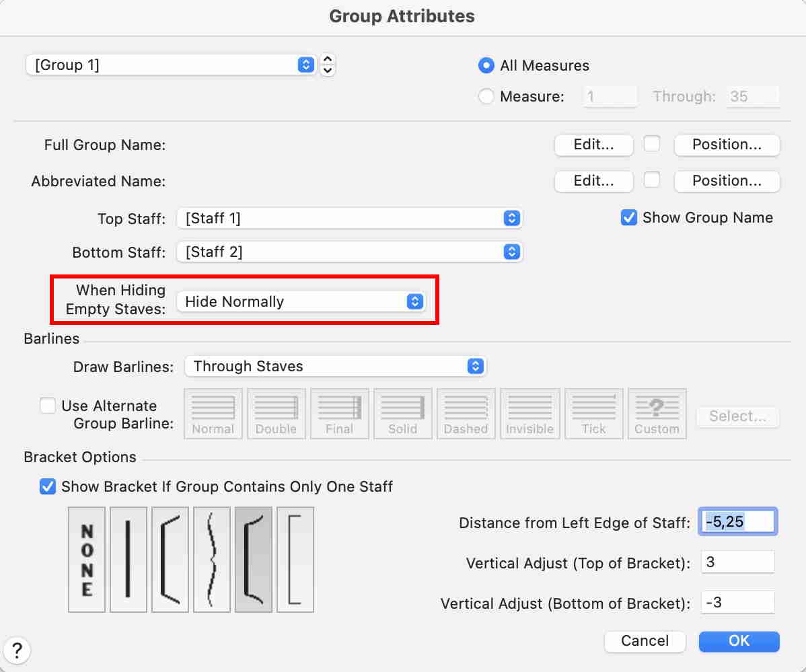Step through groups with the arrow stepper

tap(328, 65)
